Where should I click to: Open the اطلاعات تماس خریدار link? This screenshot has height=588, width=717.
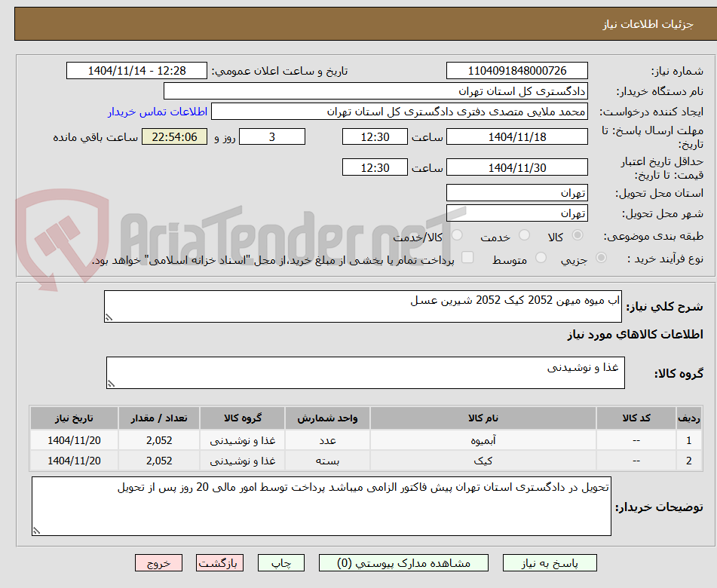(x=158, y=112)
